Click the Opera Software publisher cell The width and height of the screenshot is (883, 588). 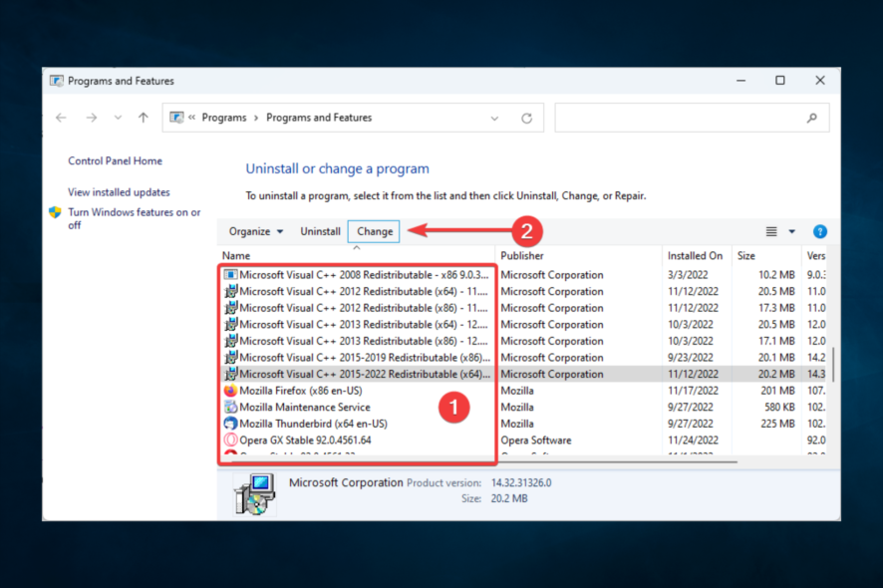(x=536, y=440)
